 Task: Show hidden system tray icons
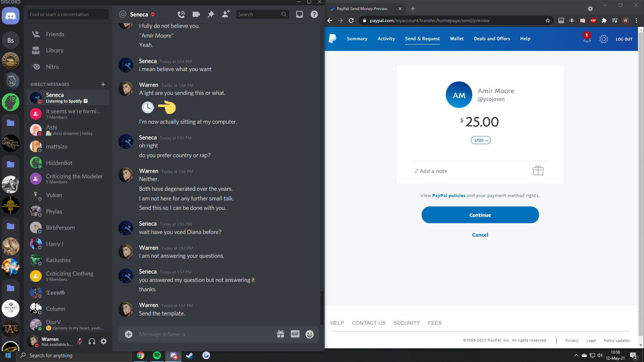click(x=576, y=355)
